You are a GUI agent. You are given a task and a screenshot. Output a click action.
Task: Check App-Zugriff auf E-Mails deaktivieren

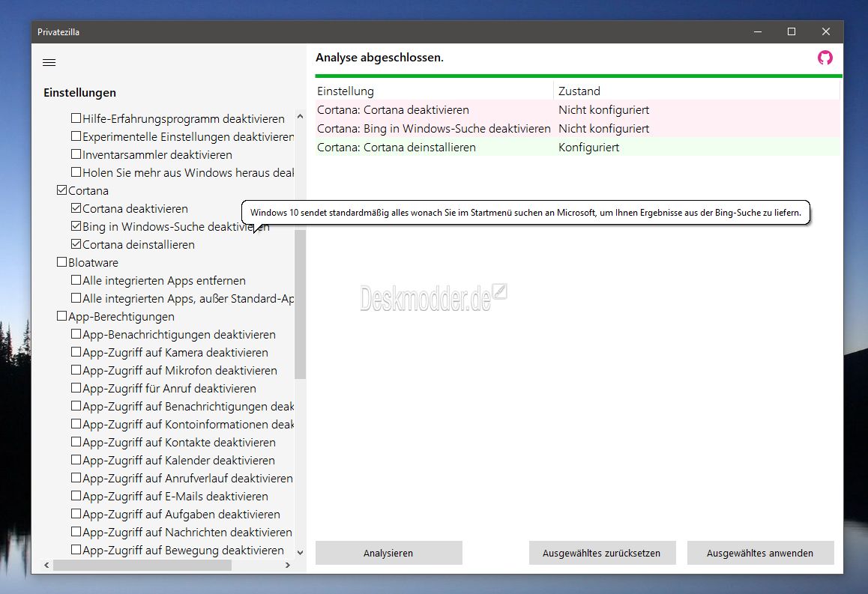coord(76,496)
